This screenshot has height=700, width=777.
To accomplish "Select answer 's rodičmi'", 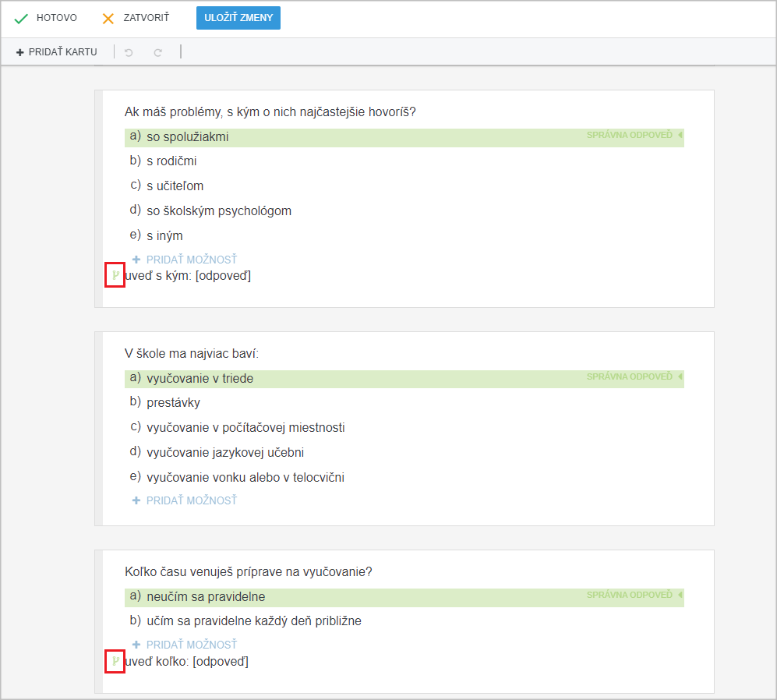I will pos(171,161).
